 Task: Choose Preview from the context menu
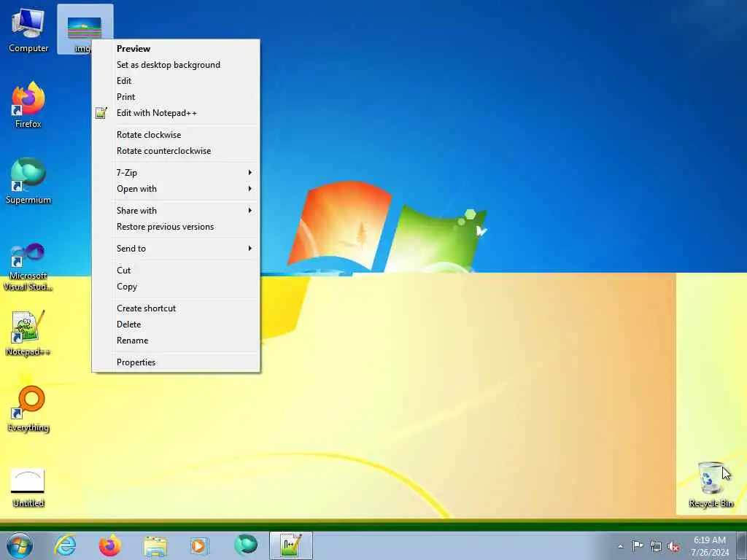pos(176,49)
